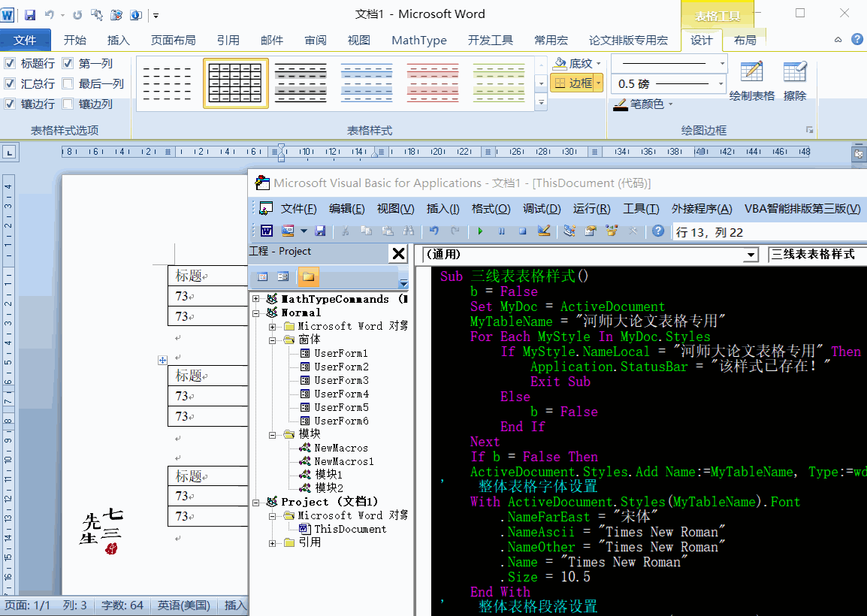Enable the 镶边列 checkbox

tap(68, 104)
